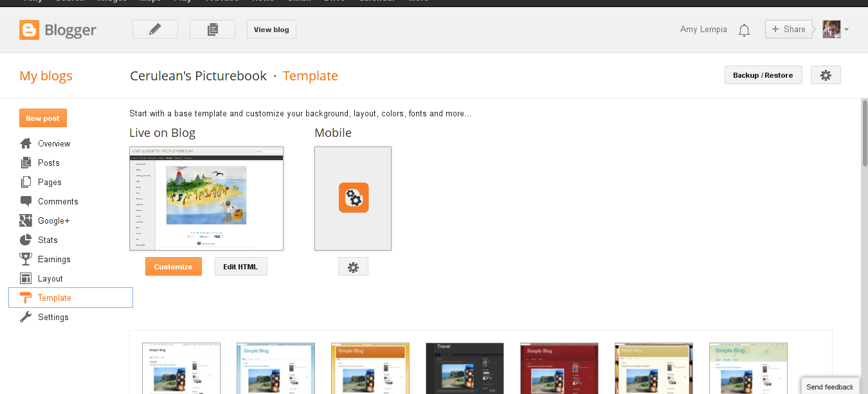Click the Blogger logo
This screenshot has height=394, width=868.
click(58, 30)
